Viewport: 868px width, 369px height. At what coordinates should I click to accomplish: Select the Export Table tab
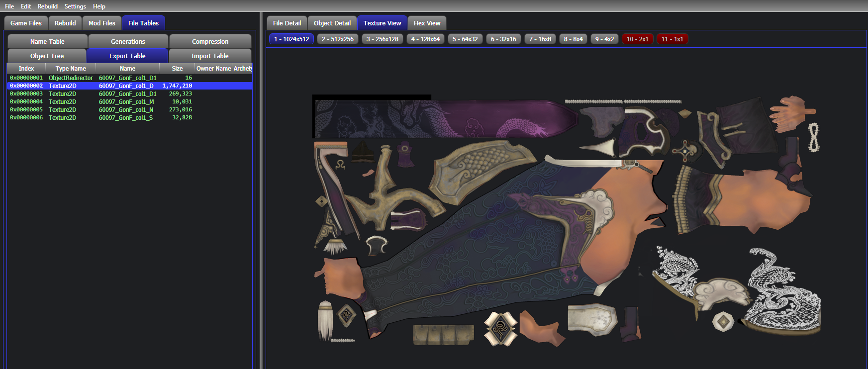(x=127, y=56)
